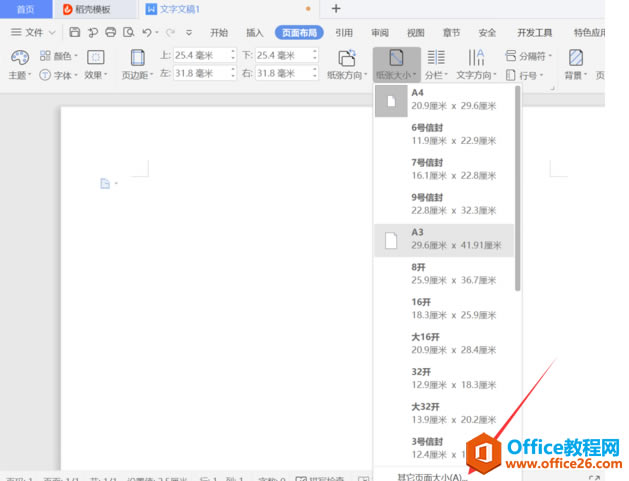Choose 7号信封 paper size
The image size is (629, 481).
coord(444,169)
